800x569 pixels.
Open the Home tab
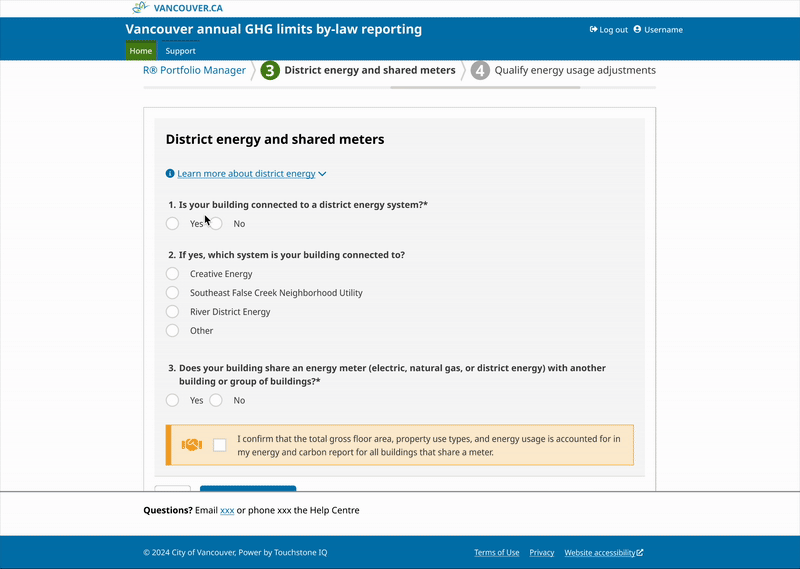141,51
